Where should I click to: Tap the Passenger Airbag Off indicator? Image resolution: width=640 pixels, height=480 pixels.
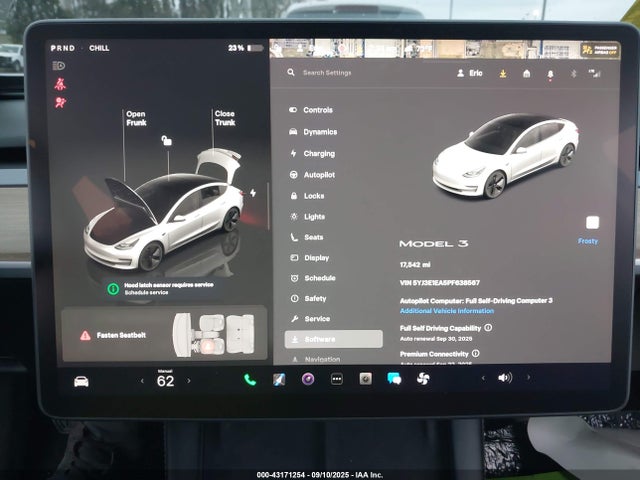tap(600, 50)
